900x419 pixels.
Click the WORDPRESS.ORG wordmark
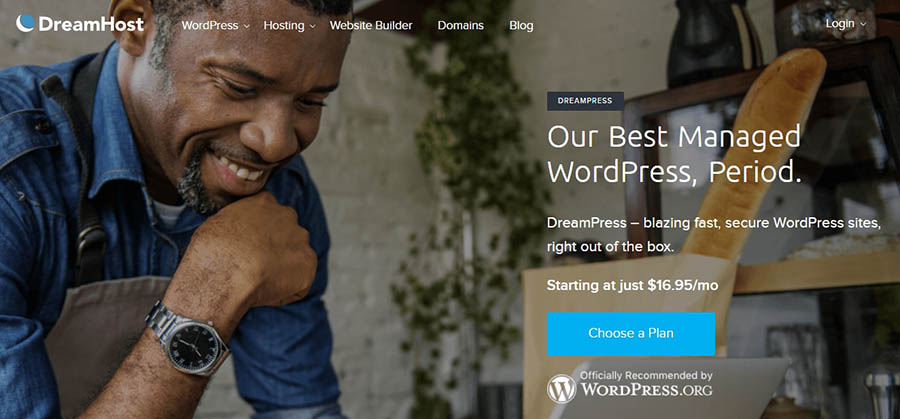pyautogui.click(x=646, y=390)
